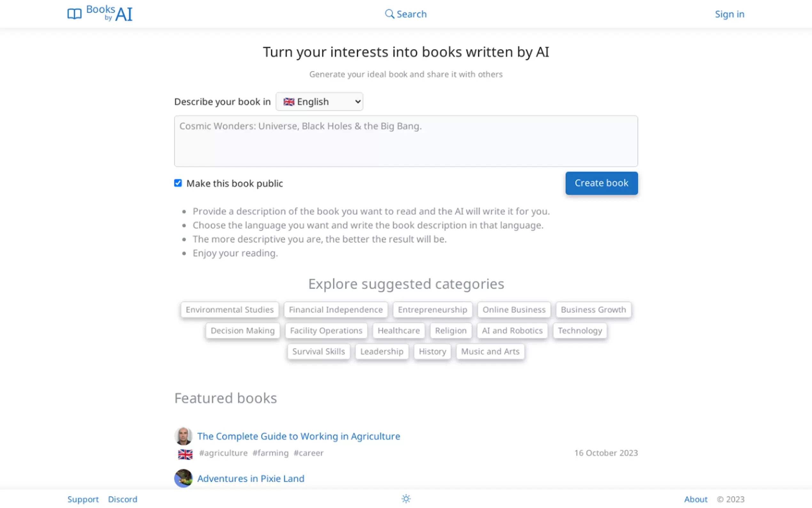Choose the AI and Robotics category
Image resolution: width=812 pixels, height=508 pixels.
pos(512,330)
